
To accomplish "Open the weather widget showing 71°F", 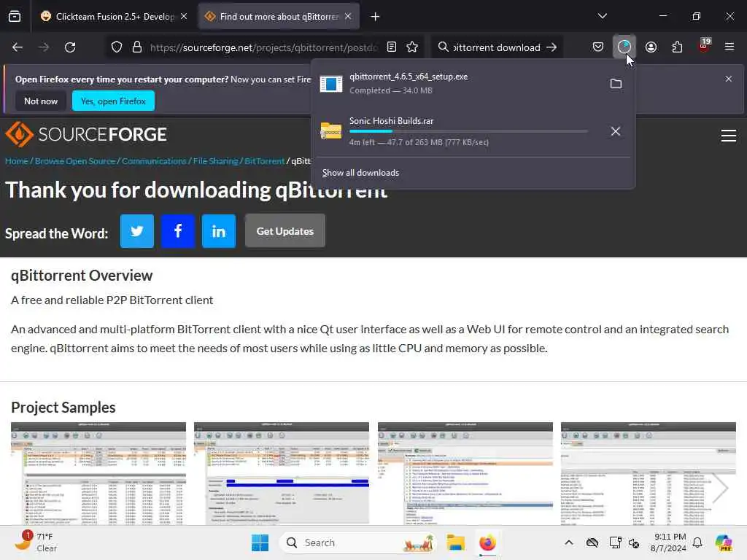I will click(36, 542).
